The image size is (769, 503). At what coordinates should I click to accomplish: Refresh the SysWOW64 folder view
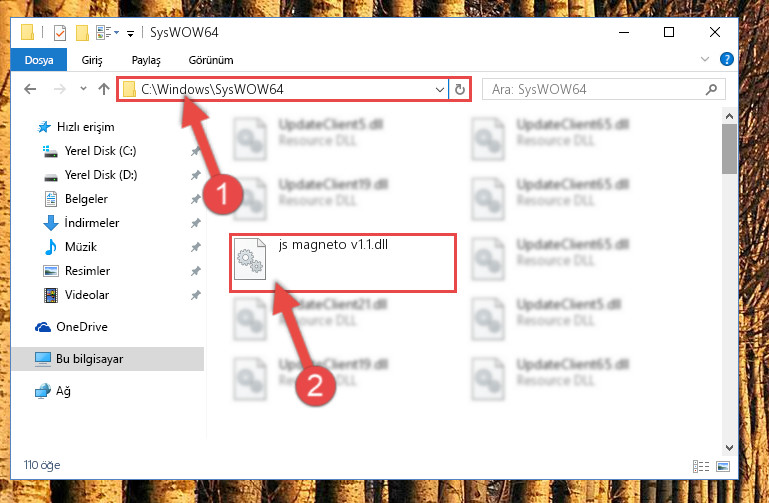pos(460,89)
